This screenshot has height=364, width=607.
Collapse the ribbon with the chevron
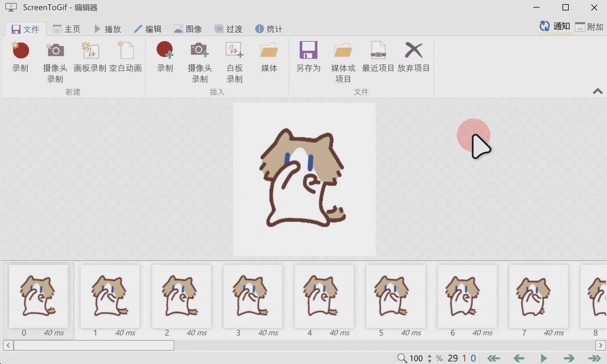pyautogui.click(x=598, y=91)
